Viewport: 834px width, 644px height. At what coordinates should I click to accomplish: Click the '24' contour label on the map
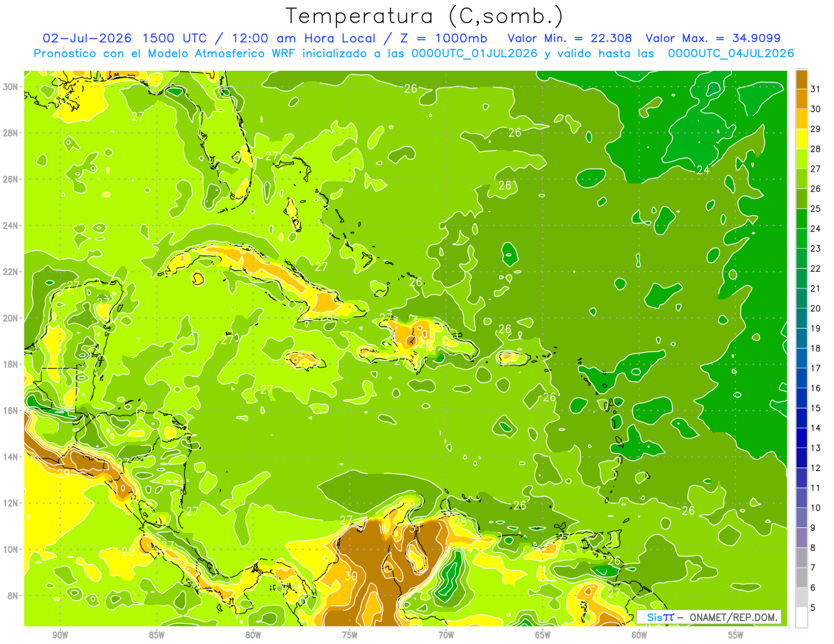tap(703, 170)
